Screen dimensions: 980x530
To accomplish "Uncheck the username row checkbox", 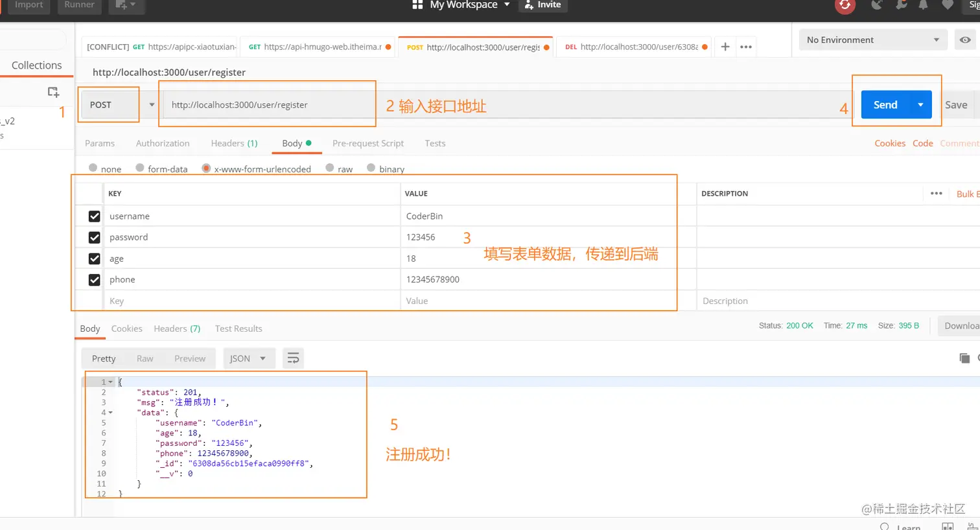I will pyautogui.click(x=95, y=216).
